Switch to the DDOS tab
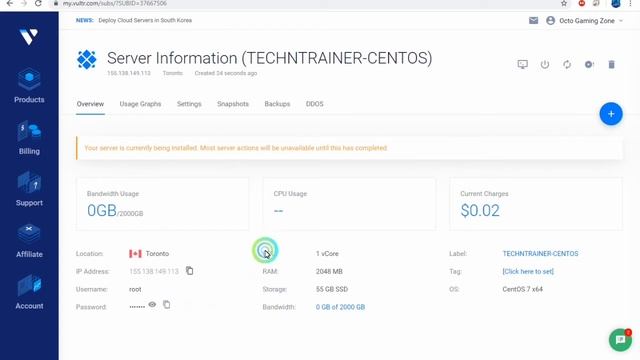The width and height of the screenshot is (640, 360). (x=314, y=104)
